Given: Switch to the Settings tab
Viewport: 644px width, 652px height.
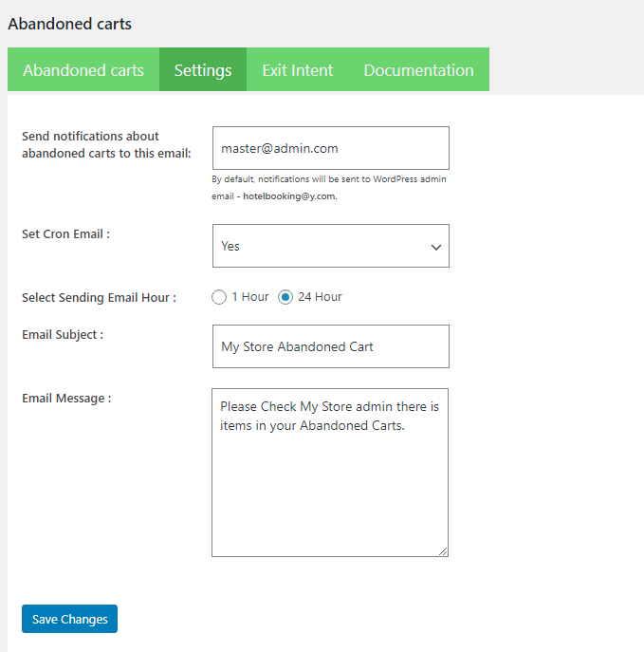Looking at the screenshot, I should [x=203, y=70].
